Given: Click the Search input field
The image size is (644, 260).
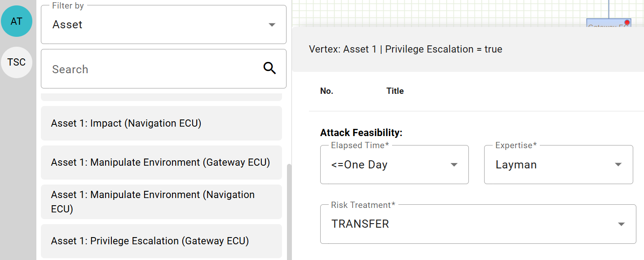Looking at the screenshot, I should click(x=135, y=69).
